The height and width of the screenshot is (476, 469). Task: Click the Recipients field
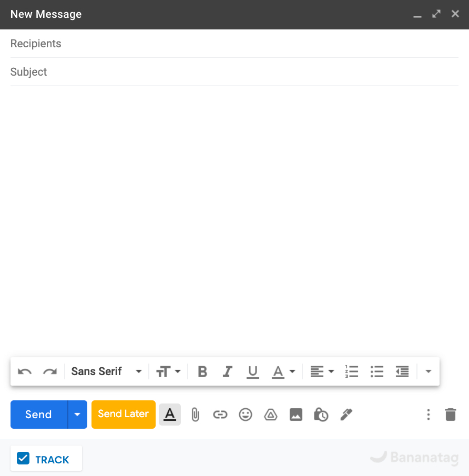tap(234, 44)
